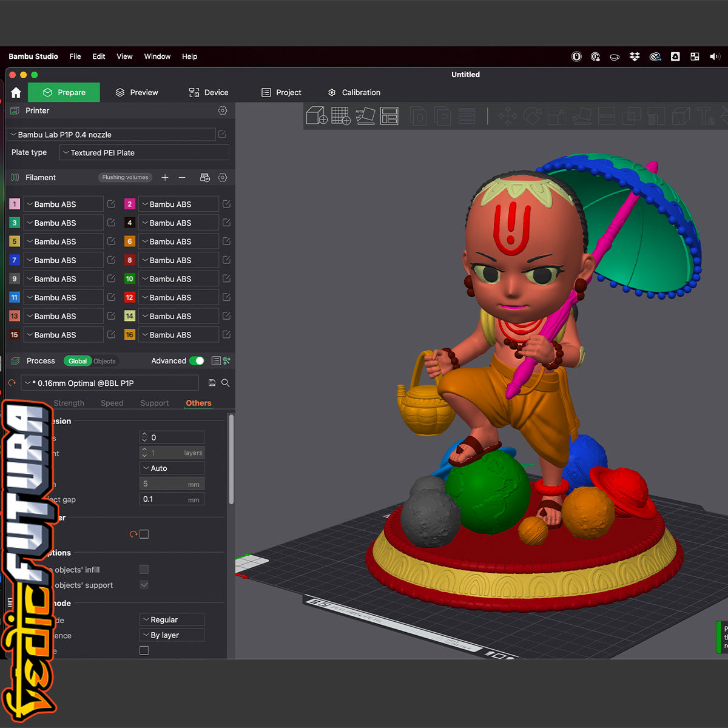Open the Window menu
The height and width of the screenshot is (728, 728).
click(157, 56)
